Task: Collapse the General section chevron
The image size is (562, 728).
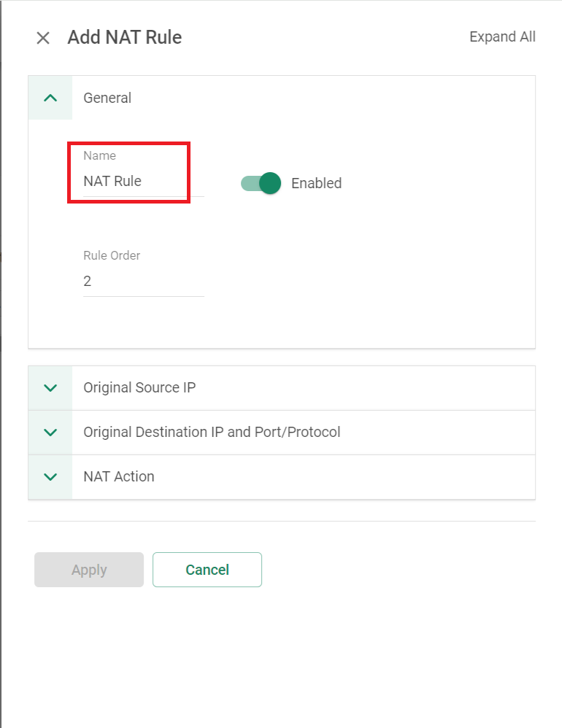Action: click(50, 98)
